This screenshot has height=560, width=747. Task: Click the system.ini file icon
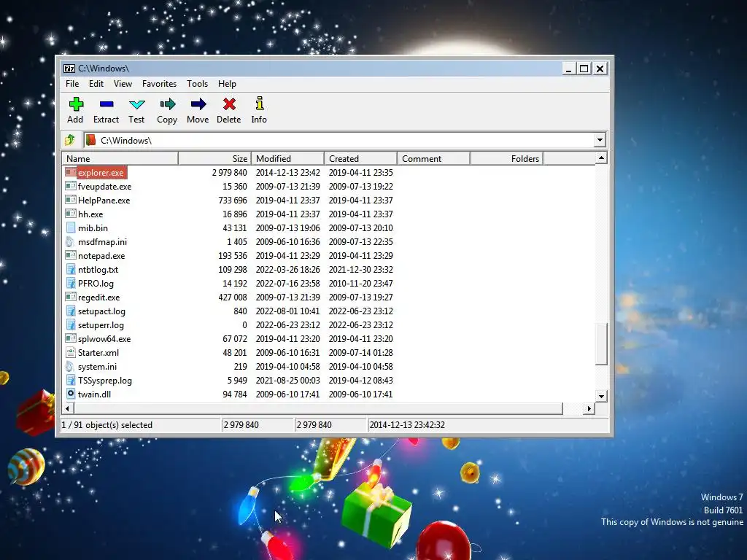71,366
